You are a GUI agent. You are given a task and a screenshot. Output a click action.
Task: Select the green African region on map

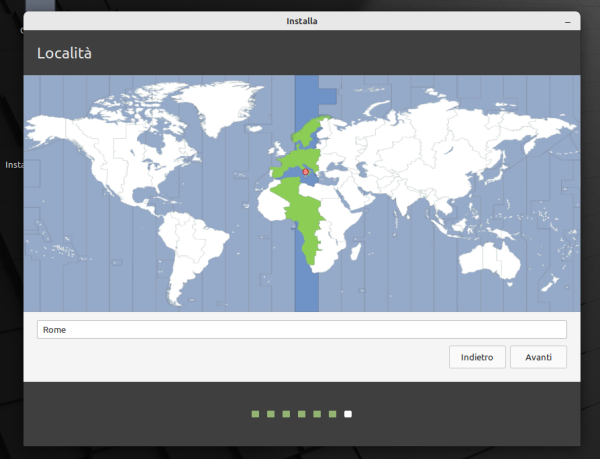pos(312,220)
